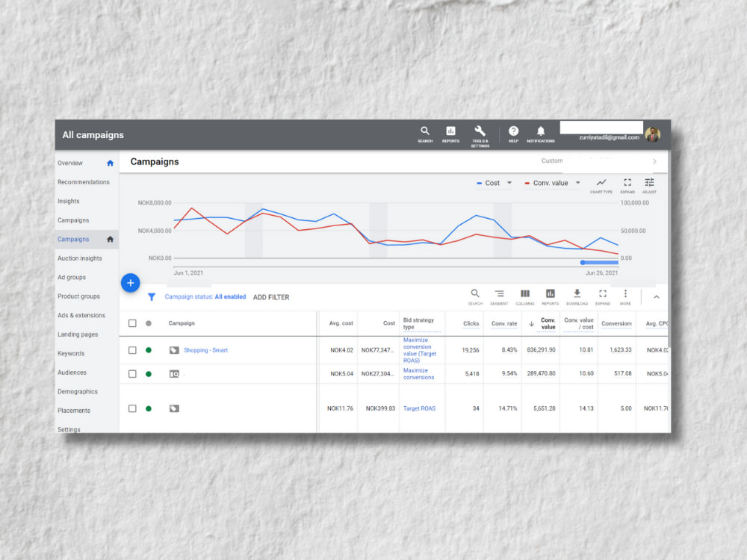Open Notifications bell icon
747x560 pixels.
click(x=541, y=134)
